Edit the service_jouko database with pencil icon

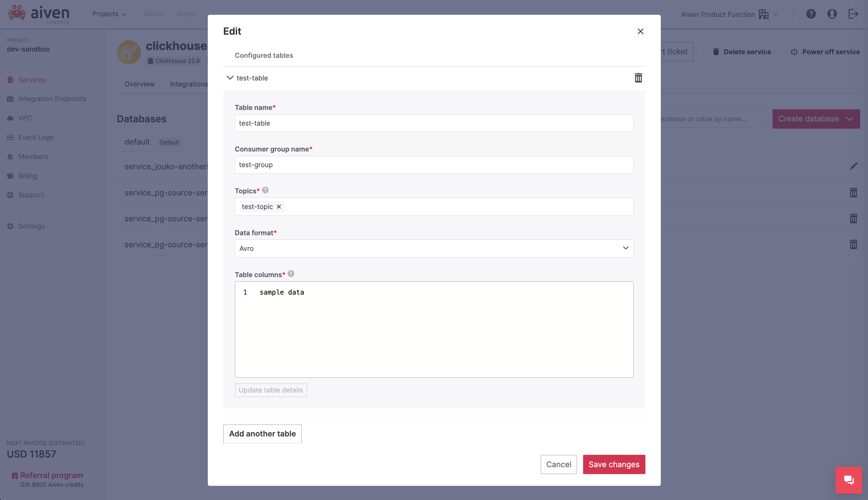[853, 166]
